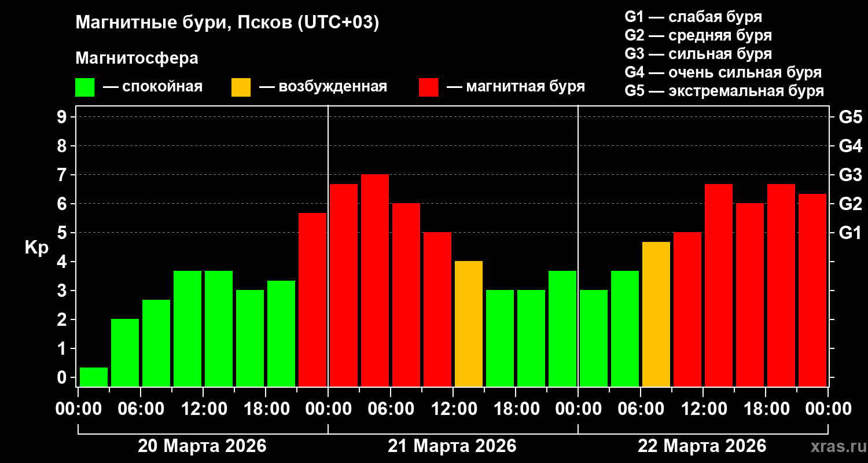This screenshot has width=868, height=463.
Task: Click the 21 Марта 09:00–12:00 red bar
Action: (437, 310)
